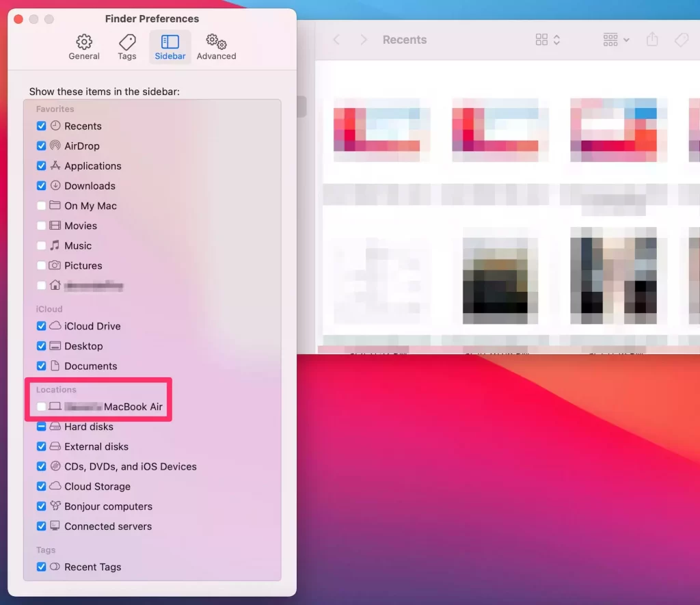Viewport: 700px width, 605px height.
Task: Close the Finder Preferences window
Action: click(x=18, y=19)
